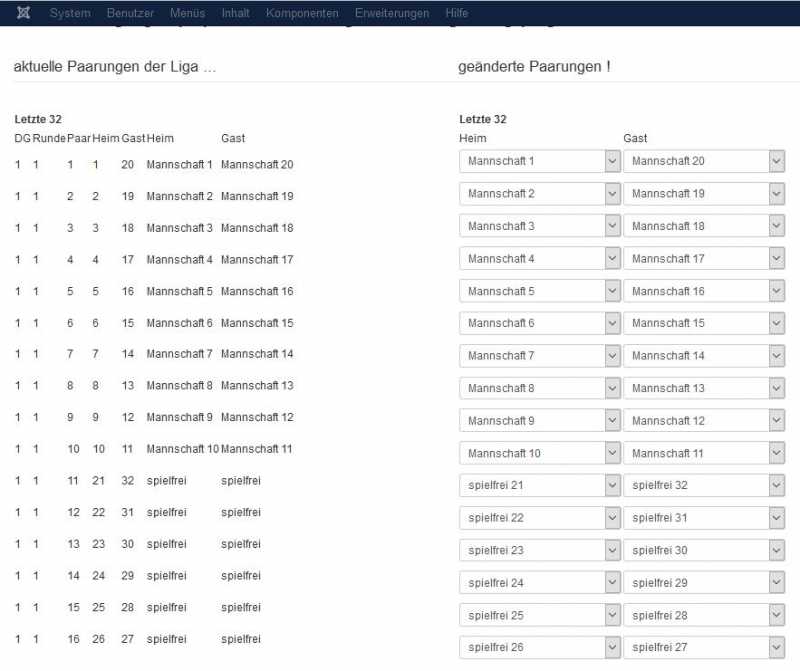Open the Mannschaft 10 home dropdown
Screen dimensions: 800x671
[x=540, y=453]
